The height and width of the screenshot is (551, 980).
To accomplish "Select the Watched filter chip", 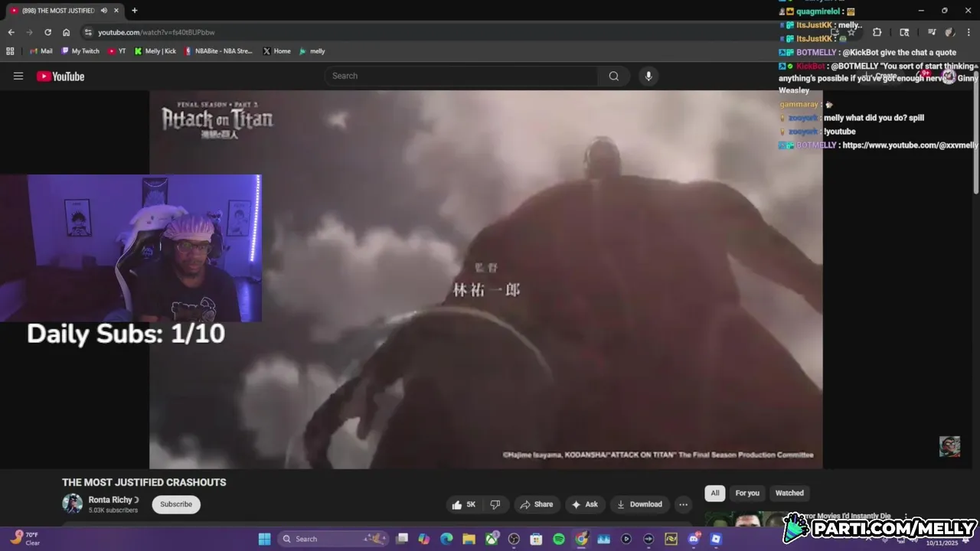I will tap(789, 493).
